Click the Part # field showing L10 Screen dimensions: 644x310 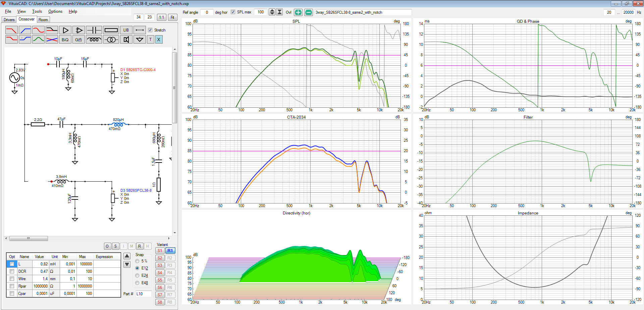144,294
